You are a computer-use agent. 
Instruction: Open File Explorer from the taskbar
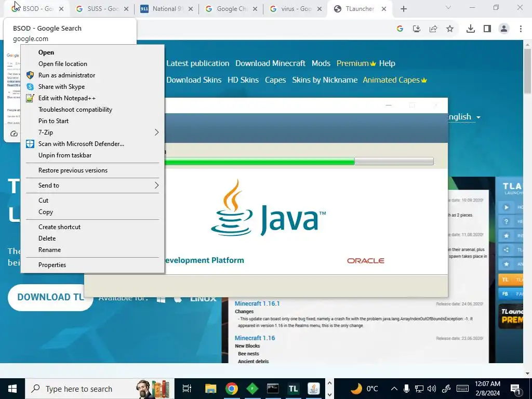click(x=210, y=389)
